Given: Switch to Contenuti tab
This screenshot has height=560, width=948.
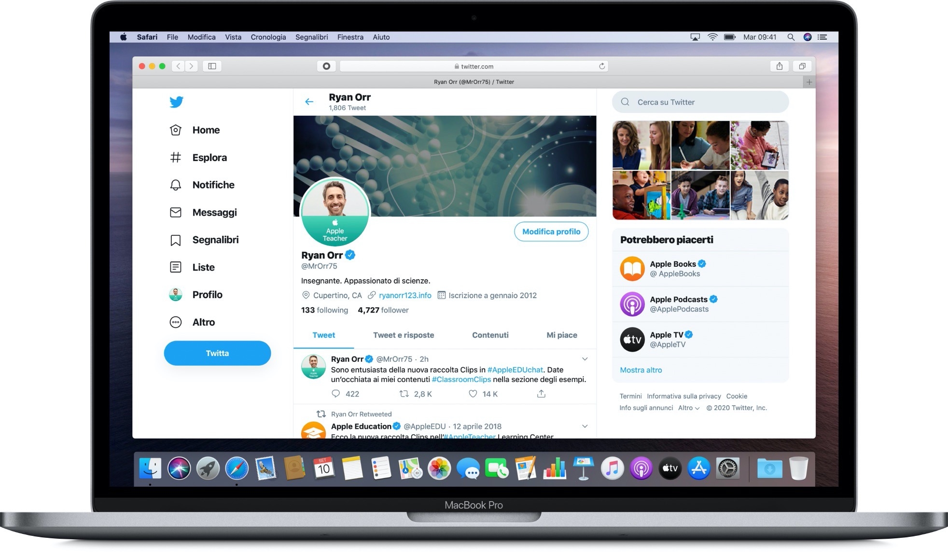Looking at the screenshot, I should point(490,335).
